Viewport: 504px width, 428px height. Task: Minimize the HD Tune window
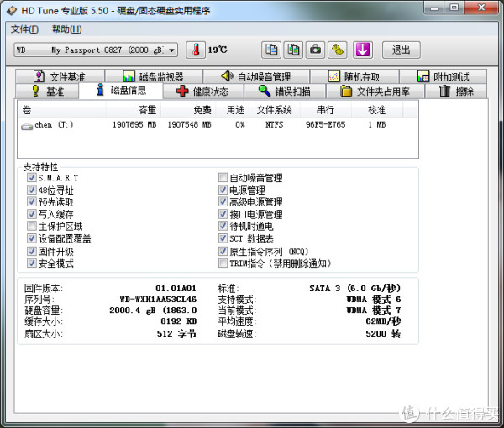[434, 8]
